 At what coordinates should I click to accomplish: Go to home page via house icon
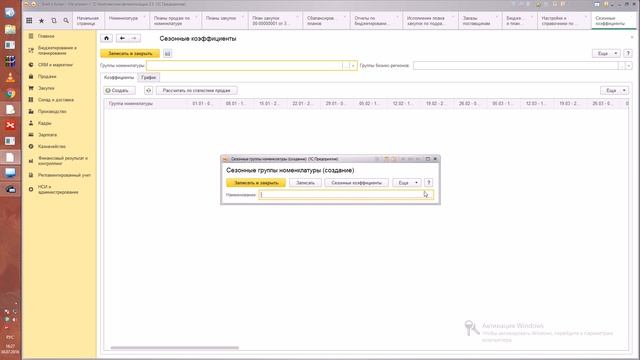point(107,38)
